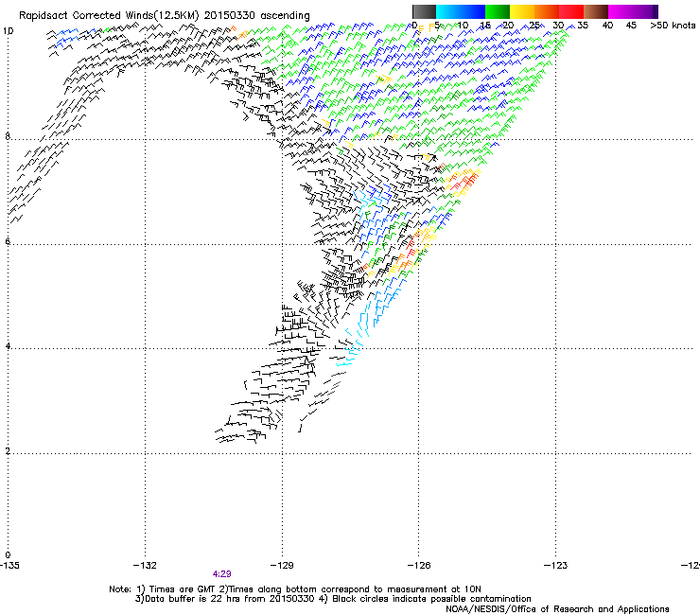Click the '>50 knots' legend label
The width and height of the screenshot is (700, 615).
(673, 26)
